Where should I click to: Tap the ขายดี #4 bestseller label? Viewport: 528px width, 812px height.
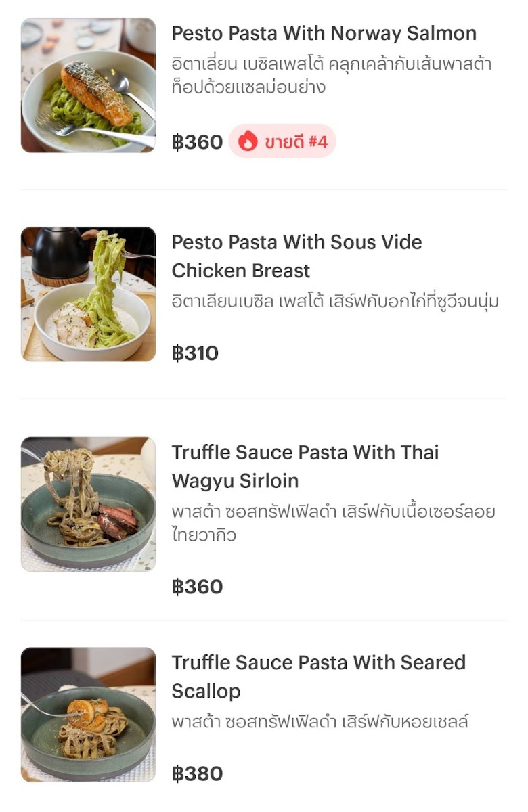(296, 141)
